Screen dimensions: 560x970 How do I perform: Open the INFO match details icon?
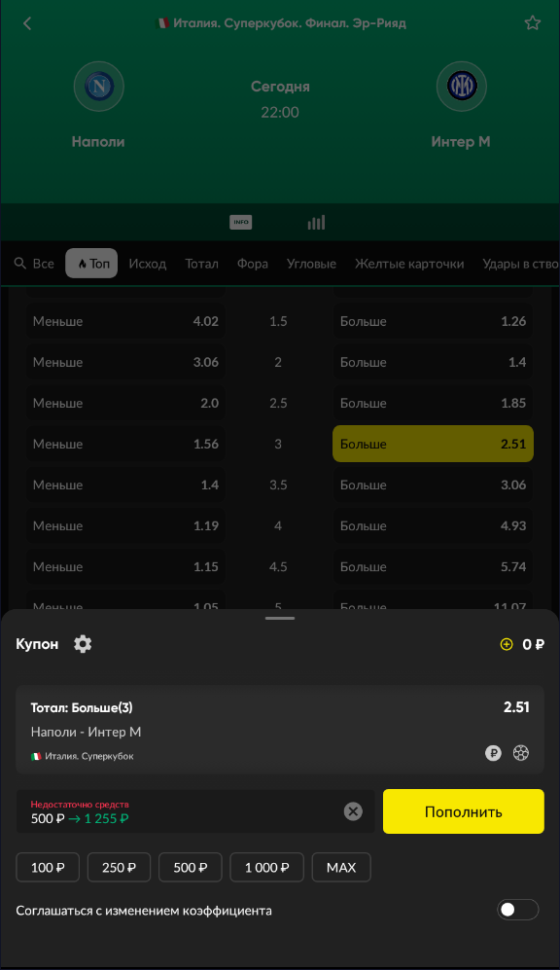240,222
